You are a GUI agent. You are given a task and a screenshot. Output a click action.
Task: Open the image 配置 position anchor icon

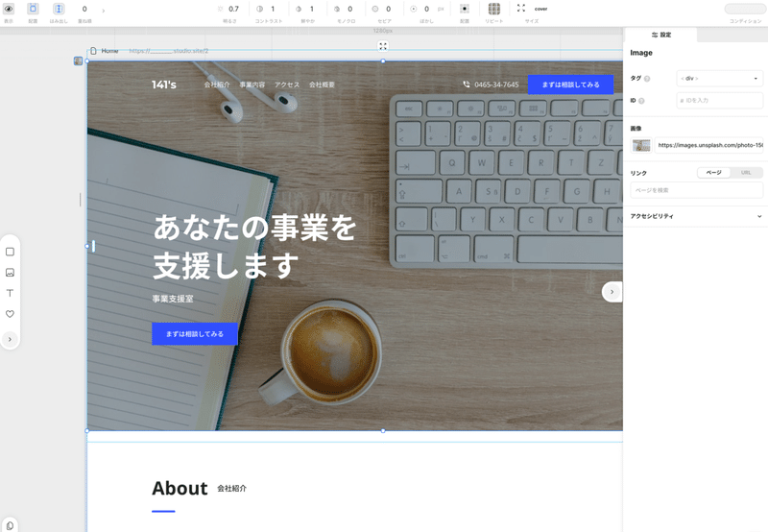click(x=465, y=9)
